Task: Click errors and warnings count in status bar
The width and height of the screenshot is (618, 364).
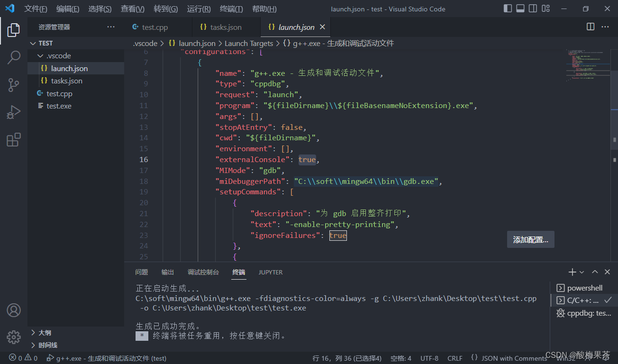Action: coord(23,358)
